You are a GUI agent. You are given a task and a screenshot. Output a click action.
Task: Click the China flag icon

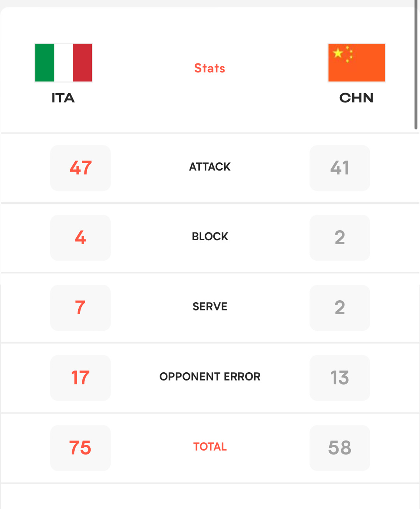click(357, 62)
